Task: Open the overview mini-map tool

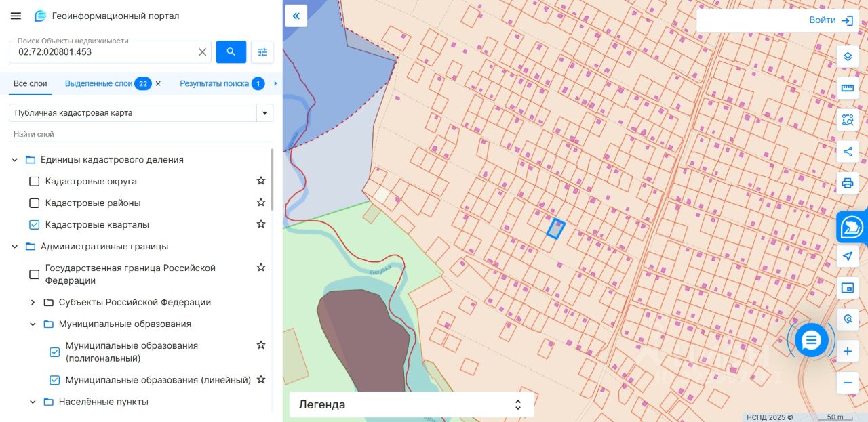Action: (847, 288)
